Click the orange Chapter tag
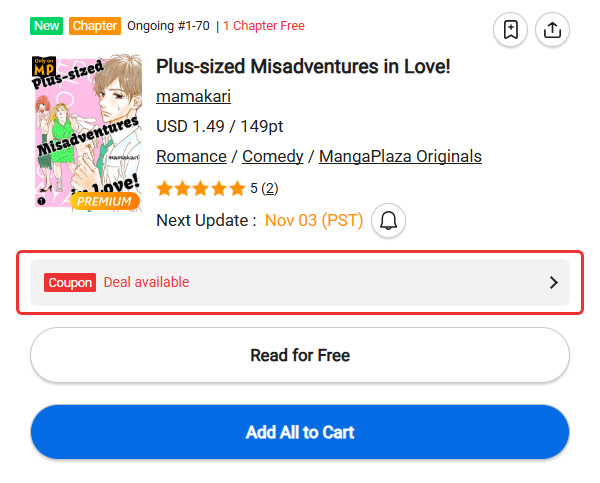The image size is (600, 483). (x=96, y=26)
